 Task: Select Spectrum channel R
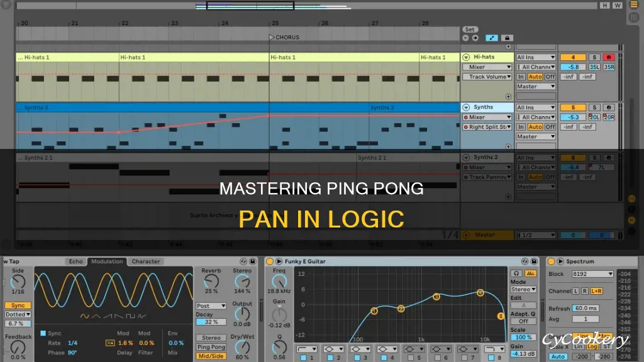tap(584, 291)
